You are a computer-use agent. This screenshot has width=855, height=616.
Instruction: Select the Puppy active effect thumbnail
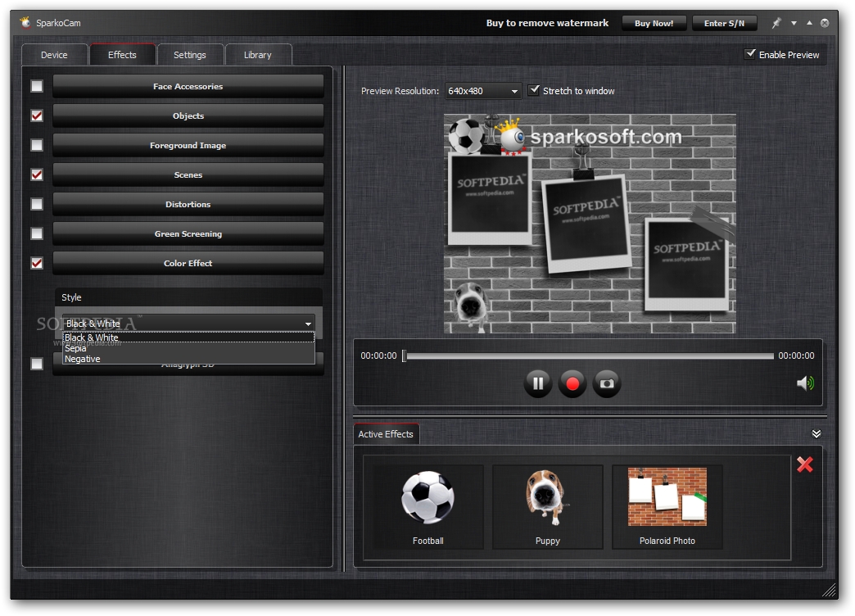coord(547,507)
